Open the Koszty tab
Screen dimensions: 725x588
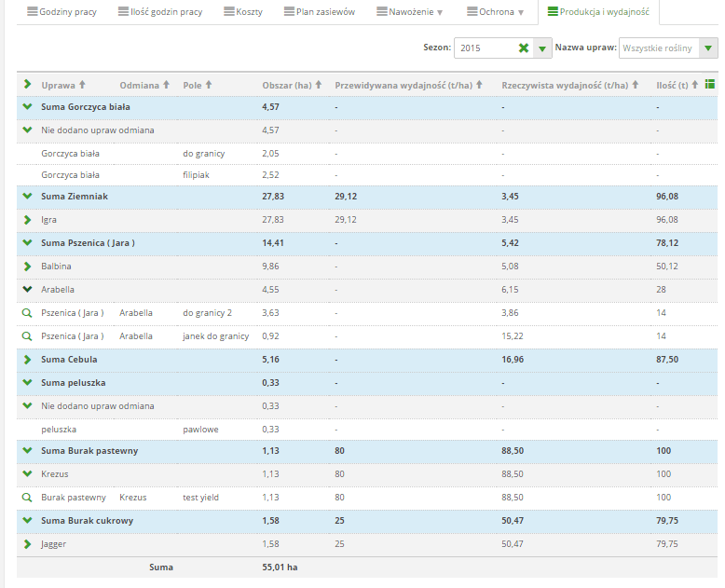pos(243,11)
